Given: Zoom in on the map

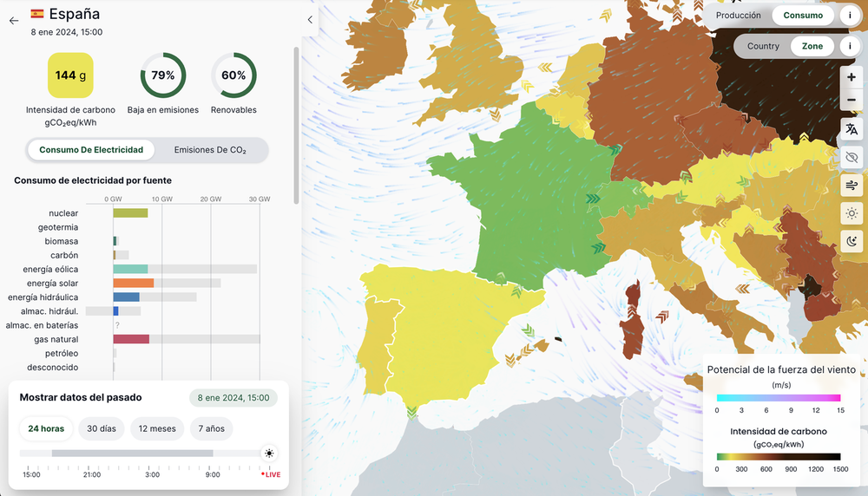Looking at the screenshot, I should pos(851,77).
